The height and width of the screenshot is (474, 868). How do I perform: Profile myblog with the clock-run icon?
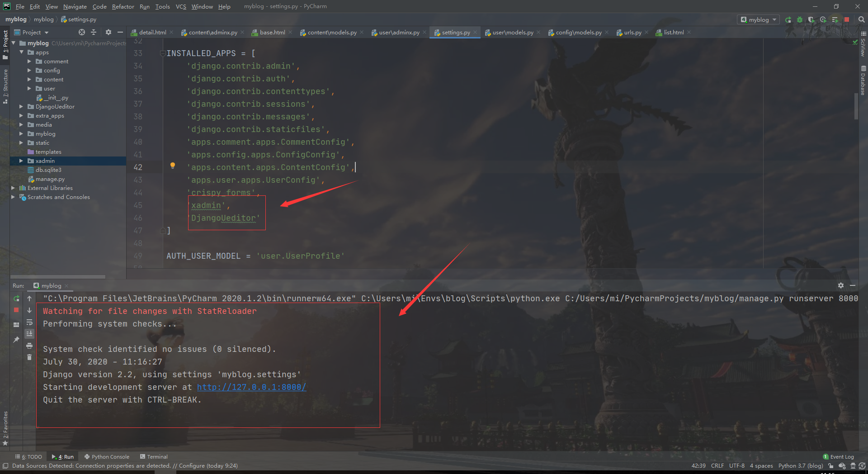(823, 19)
